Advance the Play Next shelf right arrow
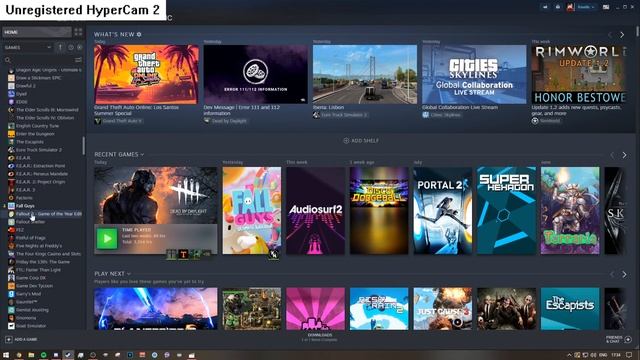The image size is (640, 360). pyautogui.click(x=624, y=274)
